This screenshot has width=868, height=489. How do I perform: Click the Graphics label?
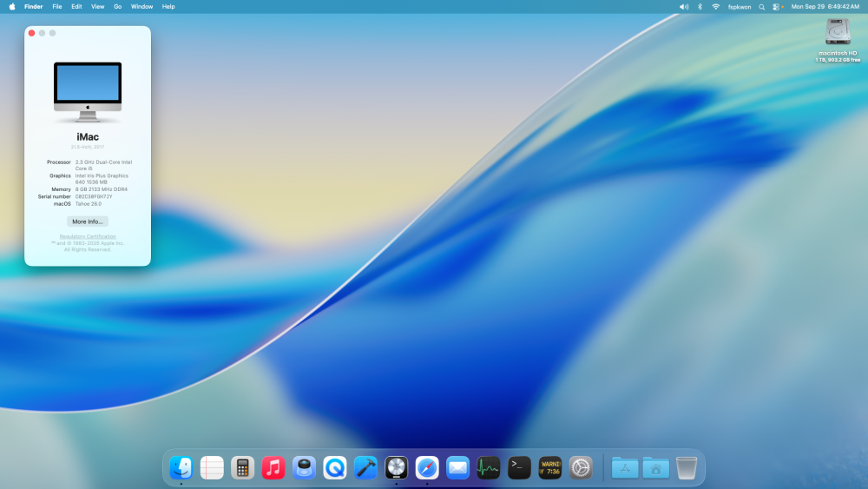[x=60, y=175]
